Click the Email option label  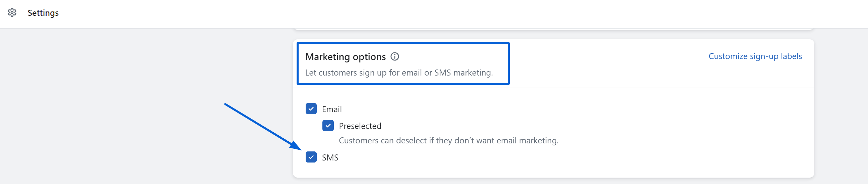(331, 109)
